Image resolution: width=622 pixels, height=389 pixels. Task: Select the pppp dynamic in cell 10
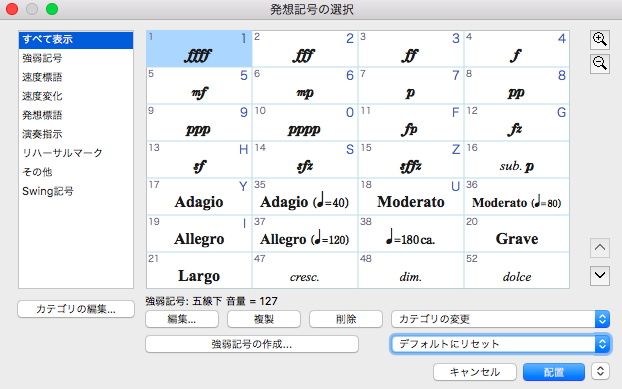305,123
